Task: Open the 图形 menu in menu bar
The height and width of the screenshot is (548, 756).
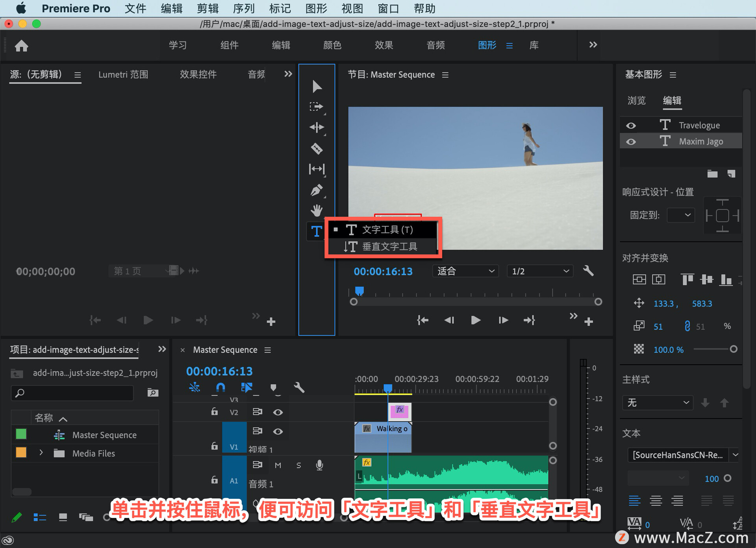Action: 316,8
